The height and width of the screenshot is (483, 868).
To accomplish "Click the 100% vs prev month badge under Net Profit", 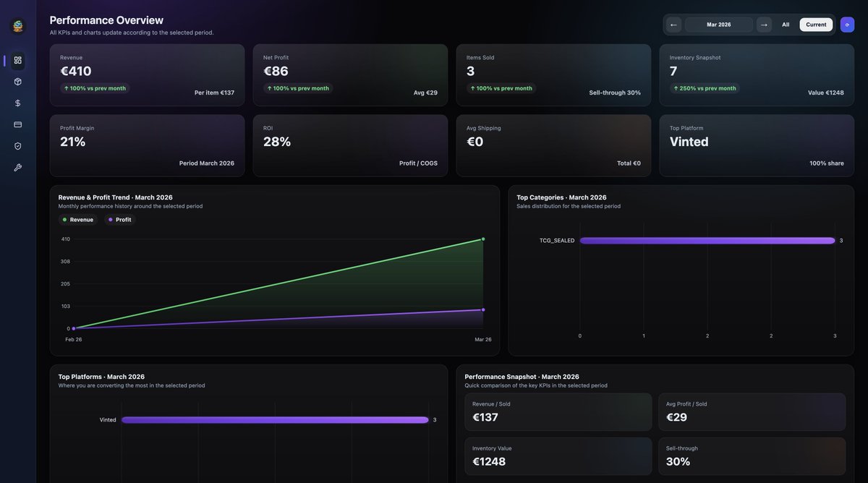I will [x=298, y=88].
